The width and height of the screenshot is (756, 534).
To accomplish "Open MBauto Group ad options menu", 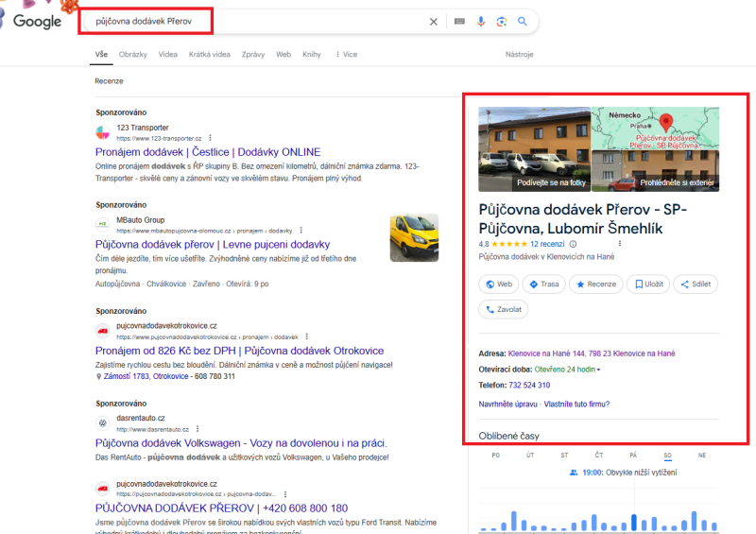I will coord(301,230).
